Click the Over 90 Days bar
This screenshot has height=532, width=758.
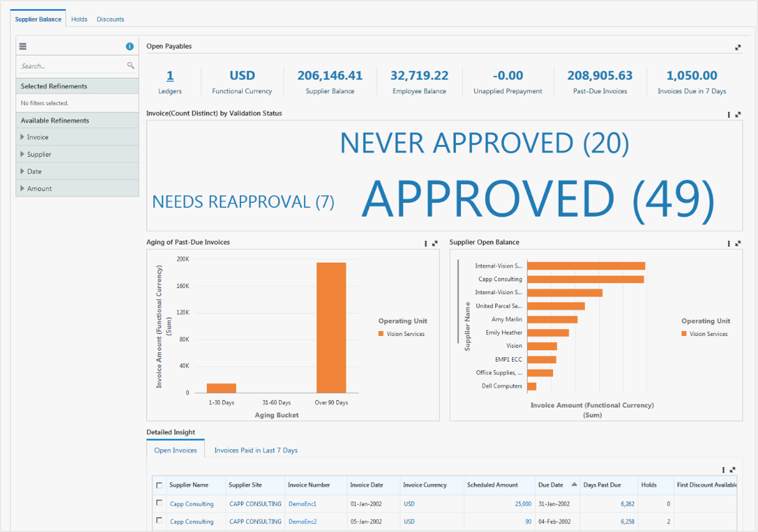[331, 327]
